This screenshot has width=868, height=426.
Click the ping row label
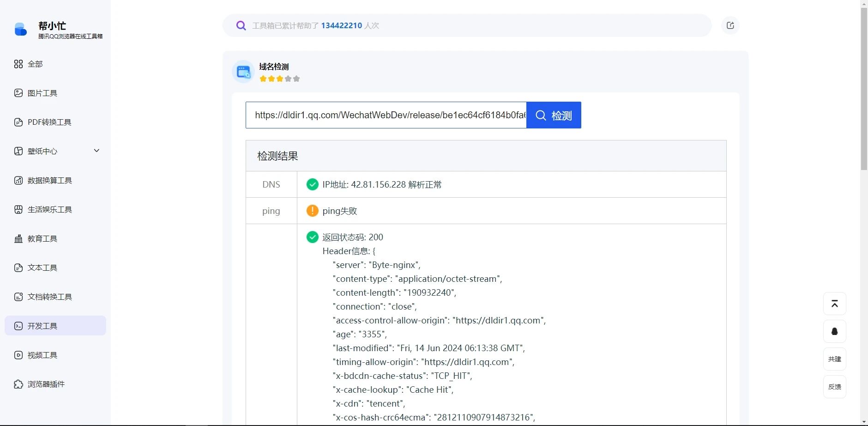271,211
